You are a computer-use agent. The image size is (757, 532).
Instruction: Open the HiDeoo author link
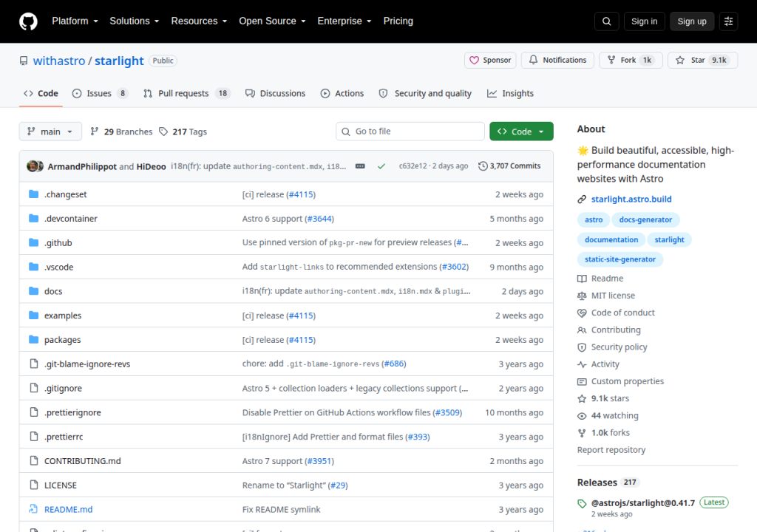151,166
